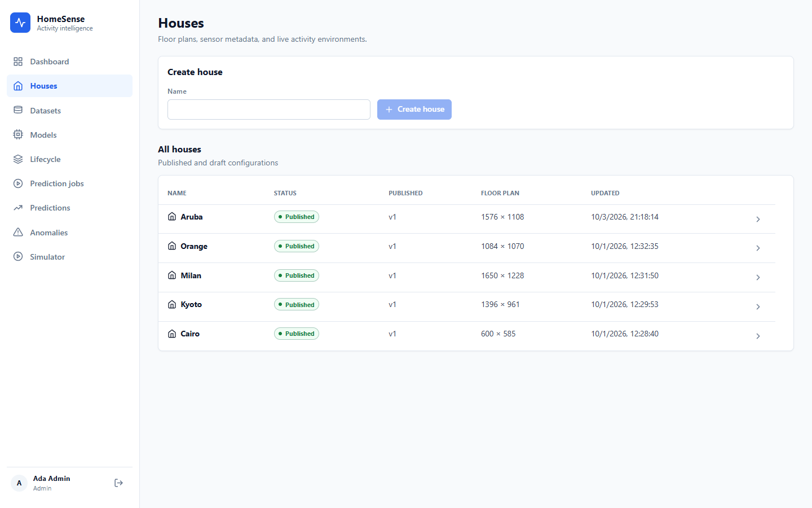Screen dimensions: 812x508
Task: Click the logout icon next to Ada Admin
Action: tap(118, 483)
